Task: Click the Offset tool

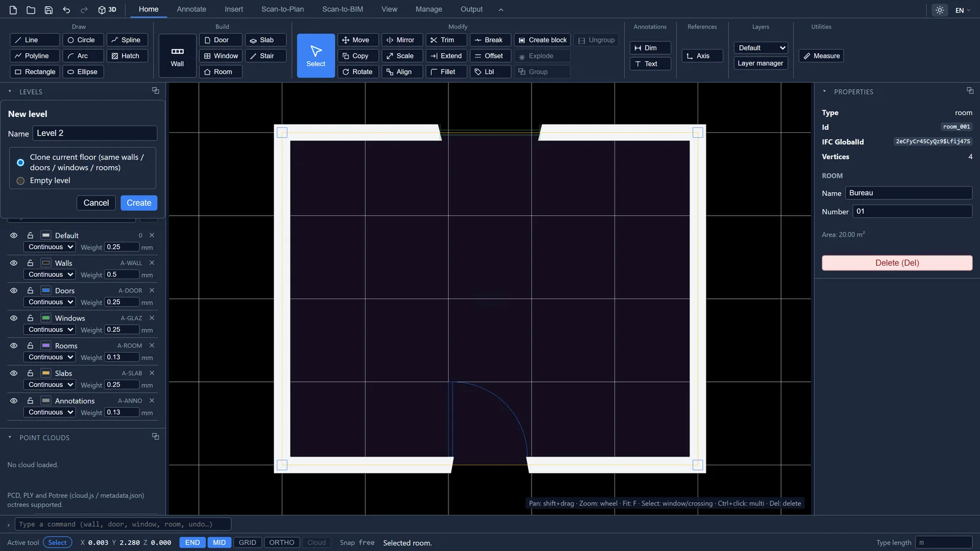Action: pyautogui.click(x=491, y=56)
